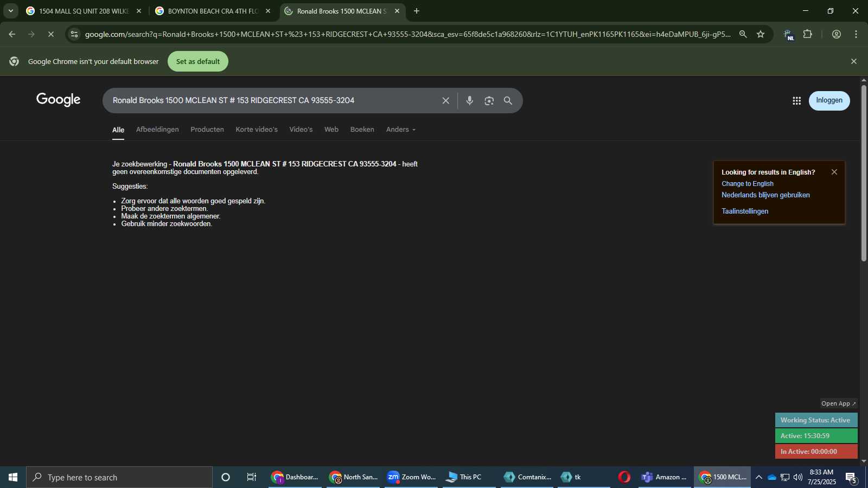Close the language suggestion popup
Image resolution: width=868 pixels, height=488 pixels.
coord(834,172)
